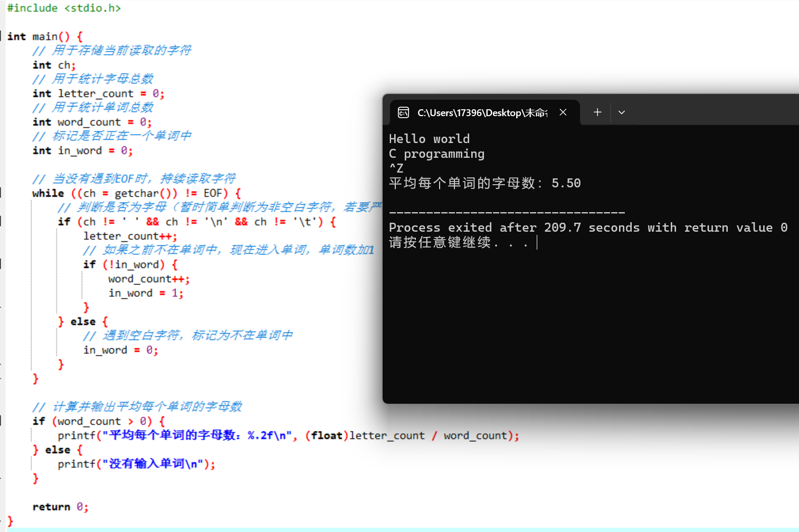
Task: Click the printf line with "%.2f" format
Action: 288,435
